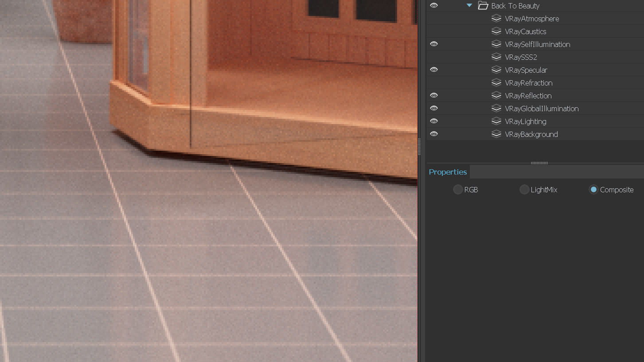Image resolution: width=644 pixels, height=362 pixels.
Task: Select the VRayLighting layer name
Action: (x=525, y=121)
